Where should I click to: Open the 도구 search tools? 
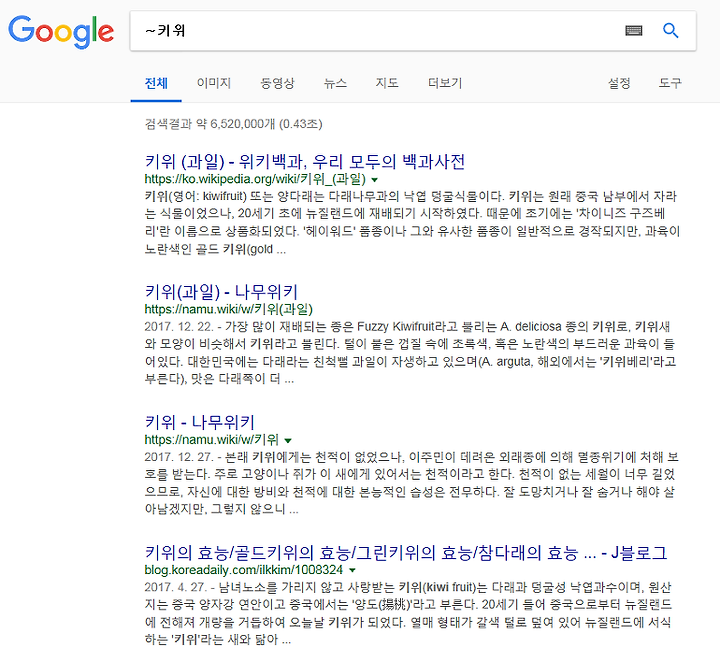(670, 83)
